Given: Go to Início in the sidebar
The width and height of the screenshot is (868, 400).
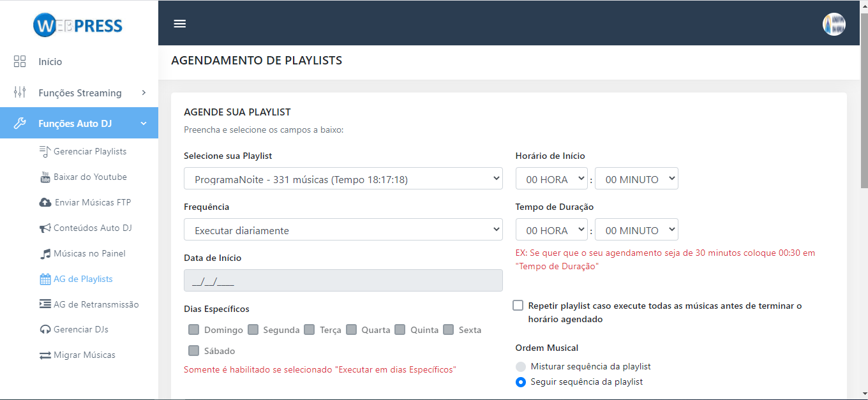Looking at the screenshot, I should [x=50, y=62].
